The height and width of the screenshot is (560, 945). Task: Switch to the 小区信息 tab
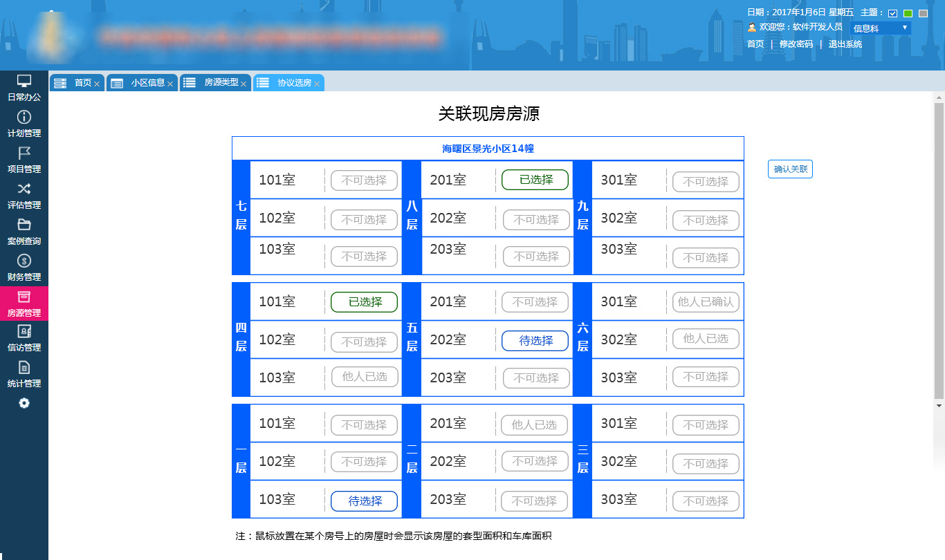[143, 82]
